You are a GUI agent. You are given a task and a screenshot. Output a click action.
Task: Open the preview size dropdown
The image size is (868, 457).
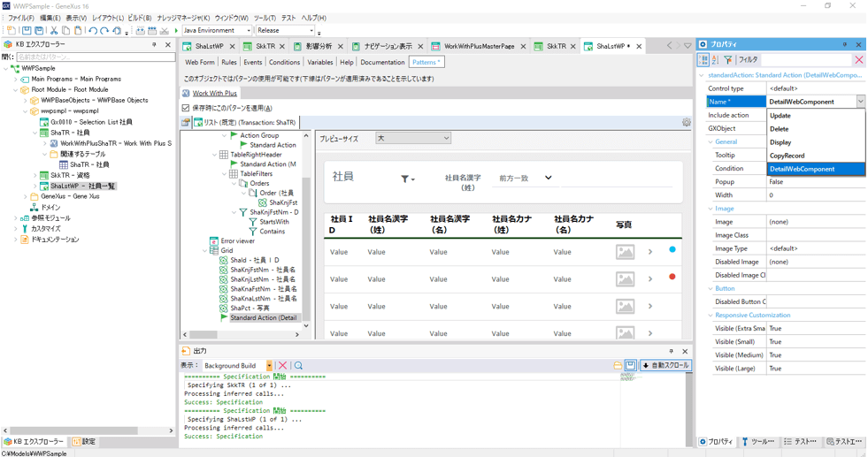pos(413,138)
